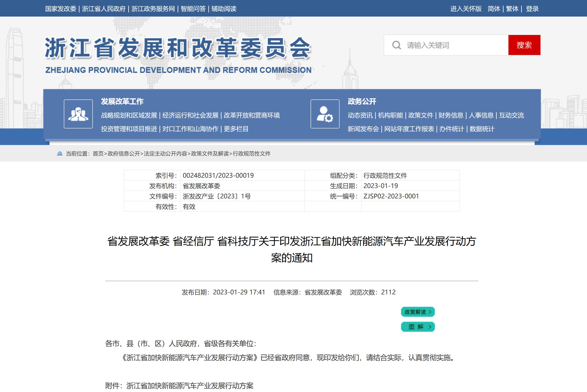Click 登录 in the top bar

pos(532,9)
